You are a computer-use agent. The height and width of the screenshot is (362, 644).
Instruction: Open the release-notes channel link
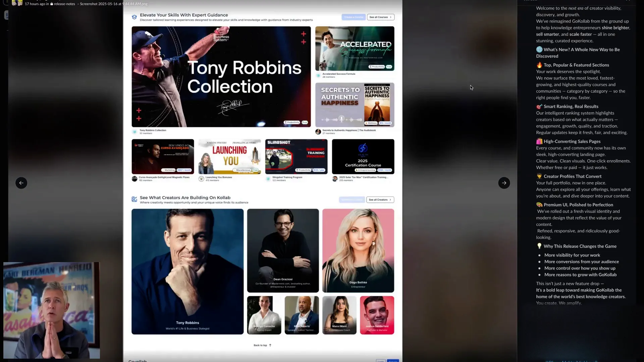(64, 4)
